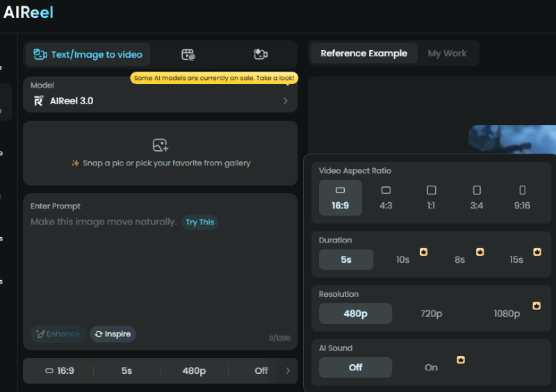Screen dimensions: 556x392
Task: Expand the bottom settings bar arrow
Action: [288, 370]
